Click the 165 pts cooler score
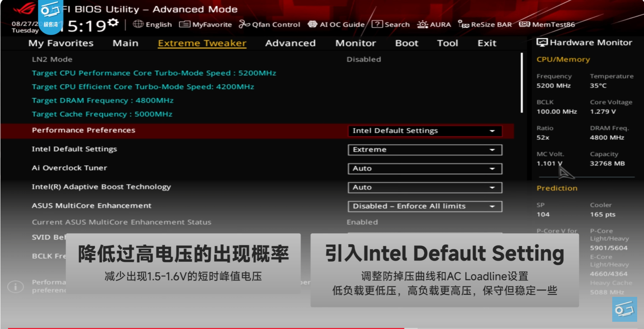The height and width of the screenshot is (329, 644). (603, 215)
